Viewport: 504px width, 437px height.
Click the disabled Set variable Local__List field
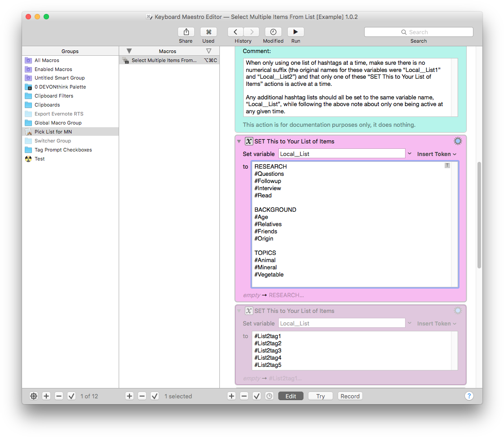coord(342,323)
